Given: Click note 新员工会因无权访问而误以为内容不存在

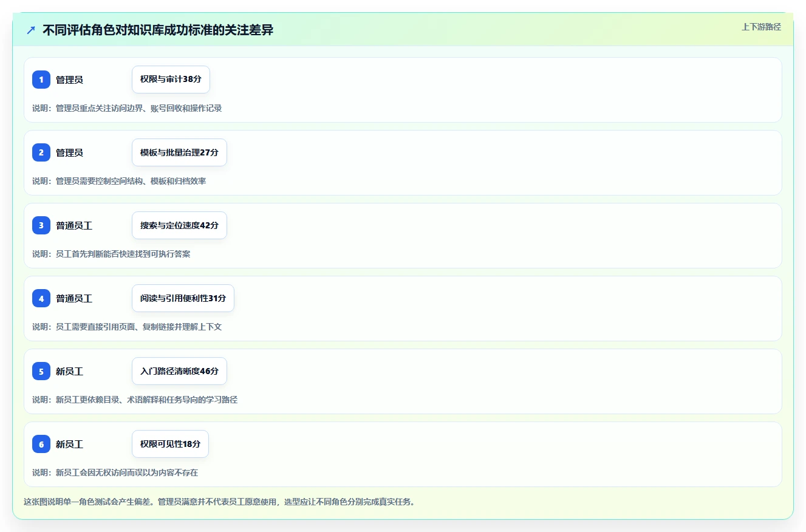Looking at the screenshot, I should [115, 472].
